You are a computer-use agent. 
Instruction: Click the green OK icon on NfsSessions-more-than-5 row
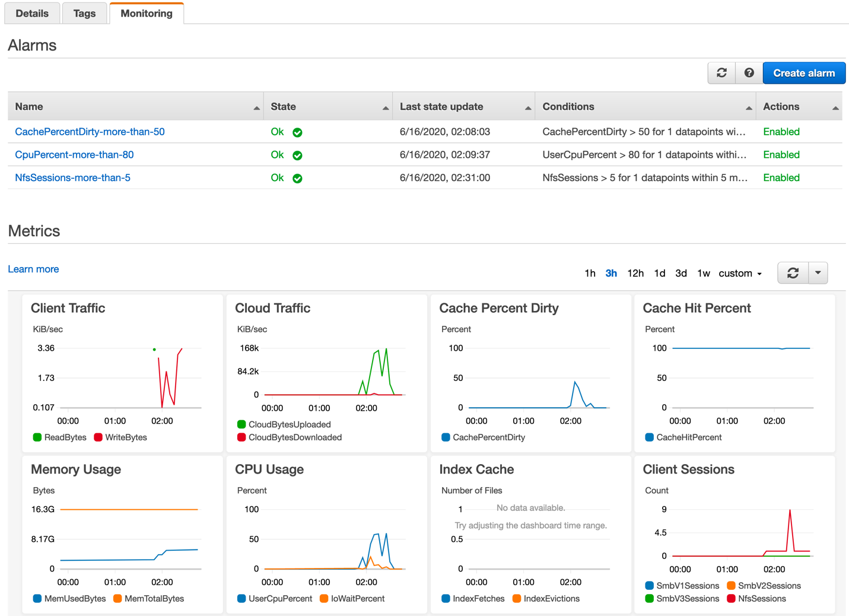tap(297, 177)
